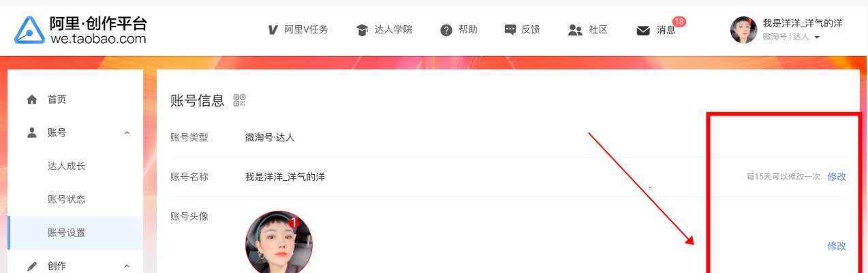Click the 社区 people icon

pos(575,30)
